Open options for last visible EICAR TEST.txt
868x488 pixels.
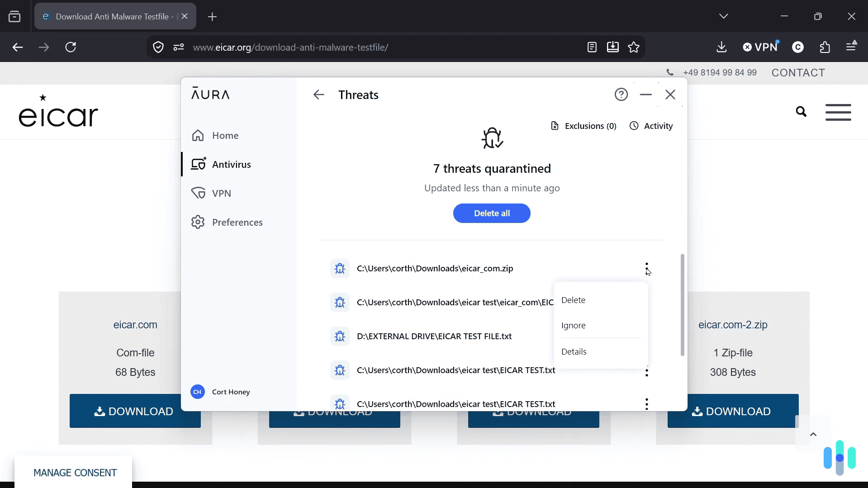coord(647,404)
